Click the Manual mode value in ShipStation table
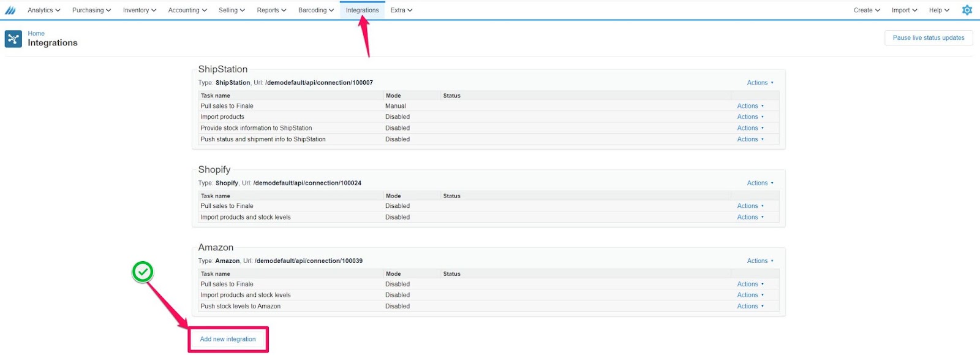Viewport: 980px width, 355px height. (x=396, y=106)
